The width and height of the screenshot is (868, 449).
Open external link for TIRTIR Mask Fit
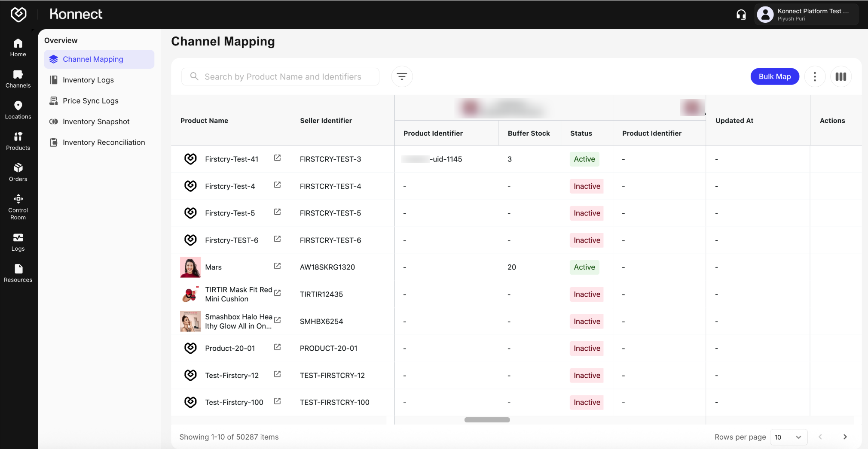(x=278, y=293)
